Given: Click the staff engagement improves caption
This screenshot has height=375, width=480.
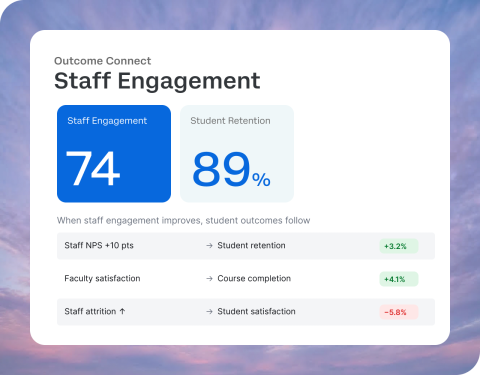Looking at the screenshot, I should (184, 221).
